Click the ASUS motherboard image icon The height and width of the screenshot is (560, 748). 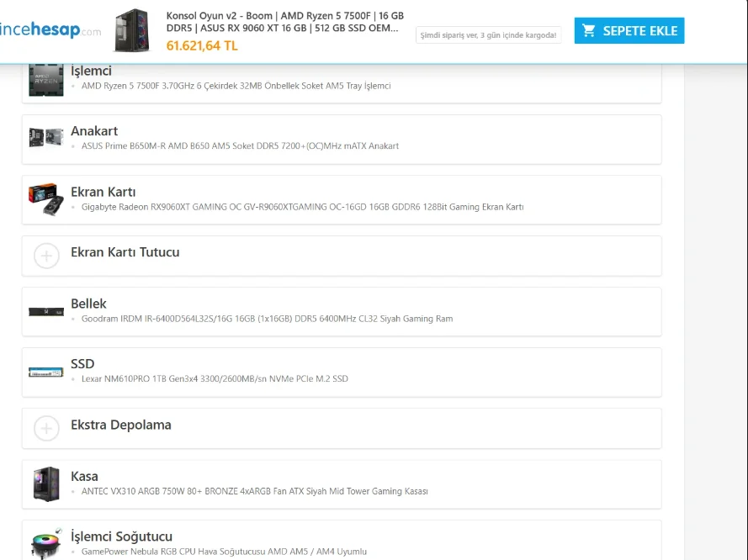tap(45, 137)
